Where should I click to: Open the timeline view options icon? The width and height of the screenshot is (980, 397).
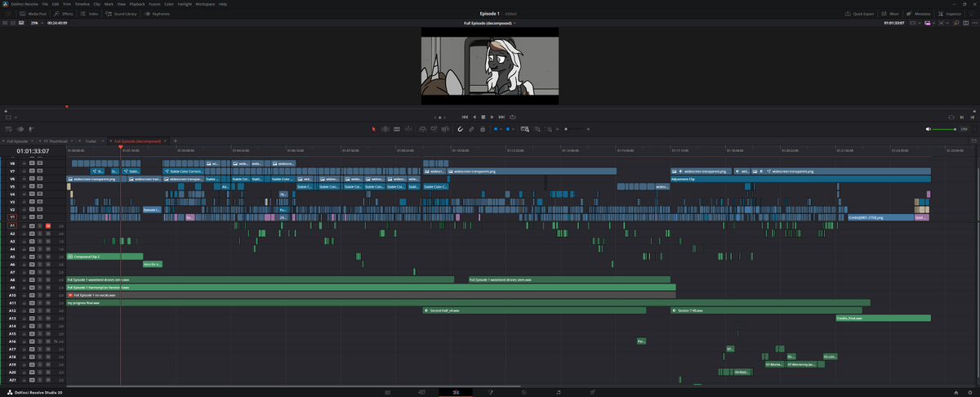pos(8,129)
